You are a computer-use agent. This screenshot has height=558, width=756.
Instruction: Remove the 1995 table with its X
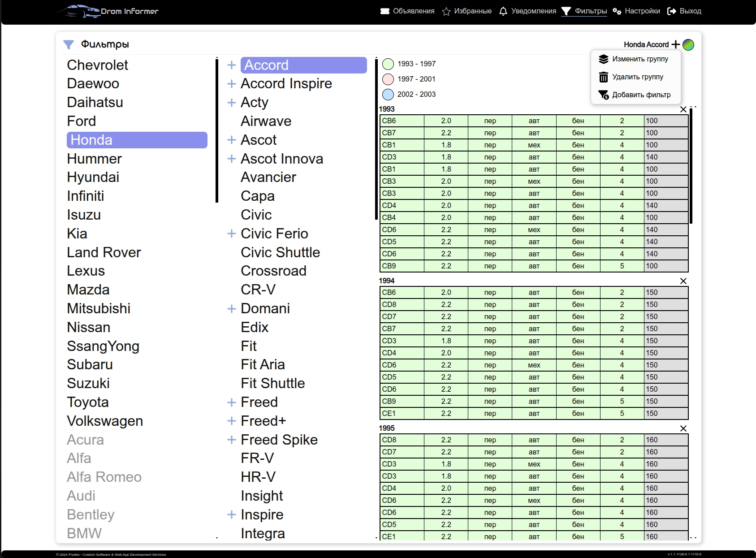(x=683, y=428)
